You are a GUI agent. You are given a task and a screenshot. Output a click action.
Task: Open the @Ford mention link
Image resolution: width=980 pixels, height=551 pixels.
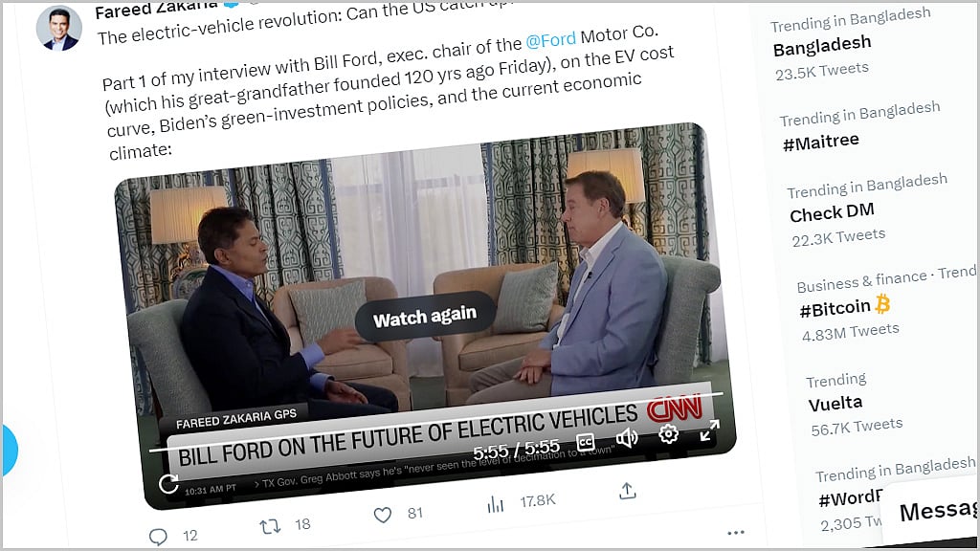pyautogui.click(x=550, y=40)
